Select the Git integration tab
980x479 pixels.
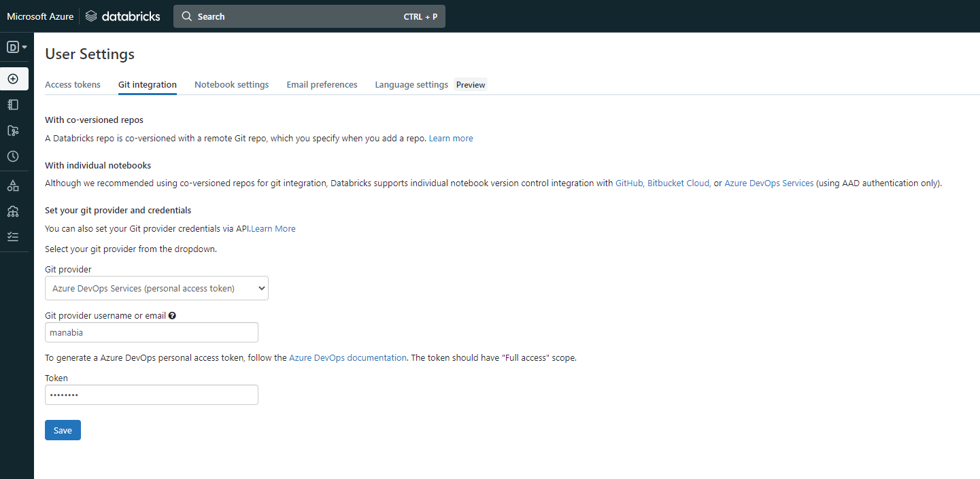(148, 85)
